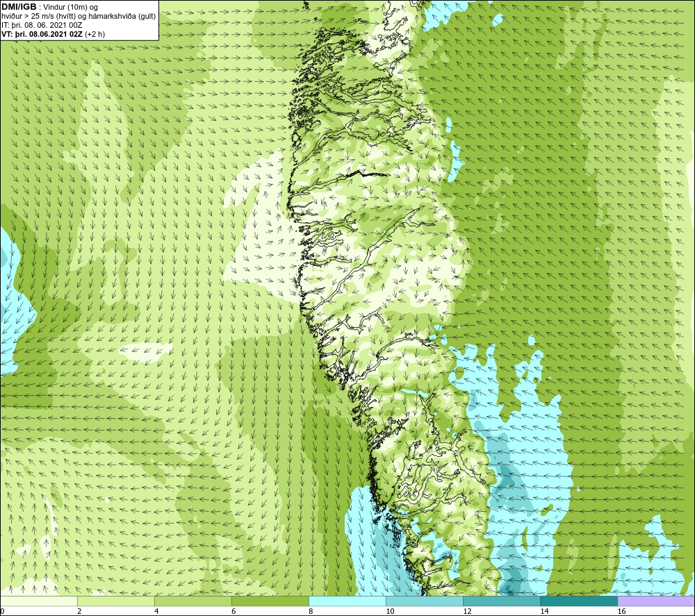Screen dimensions: 695x616
Task: Click the purple legend swatch above 16 m/s
Action: [x=656, y=601]
